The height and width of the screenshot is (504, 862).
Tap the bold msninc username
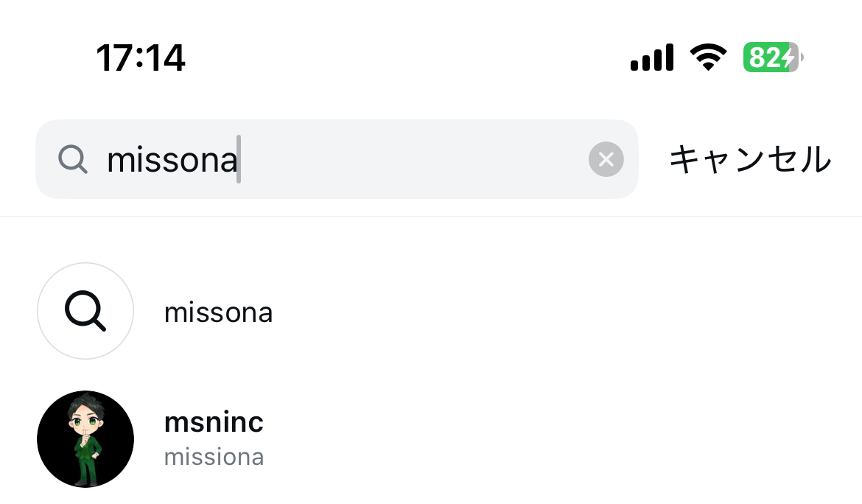click(x=214, y=422)
